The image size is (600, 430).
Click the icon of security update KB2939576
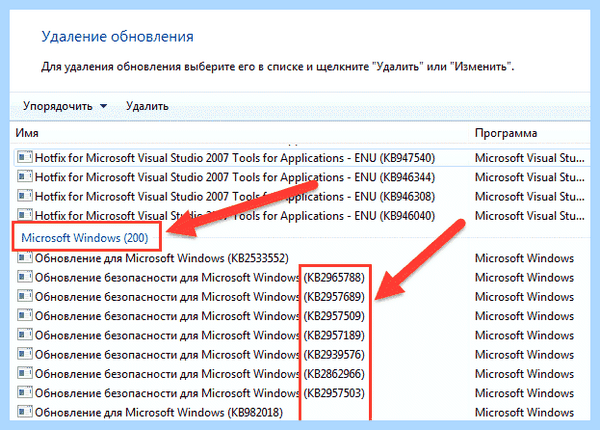[x=24, y=354]
